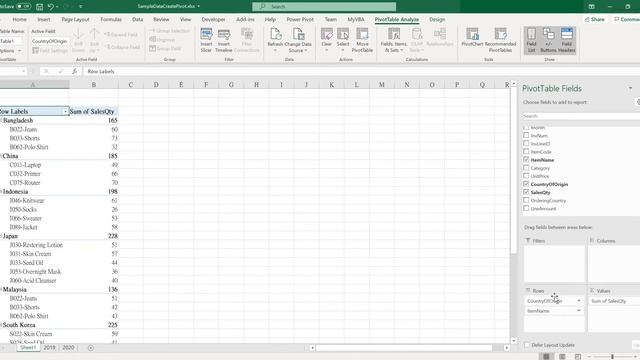Add a new sheet with plus icon
The image size is (640, 360).
click(x=91, y=348)
